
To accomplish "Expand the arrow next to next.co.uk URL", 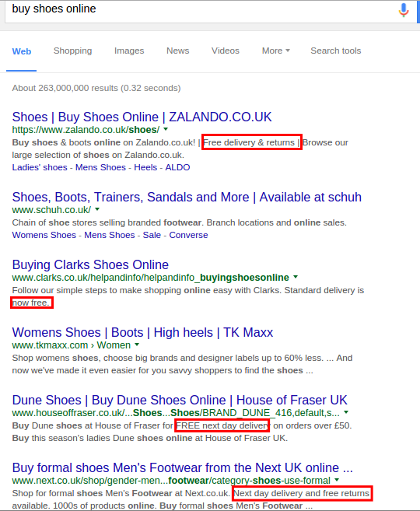I will coord(337,480).
